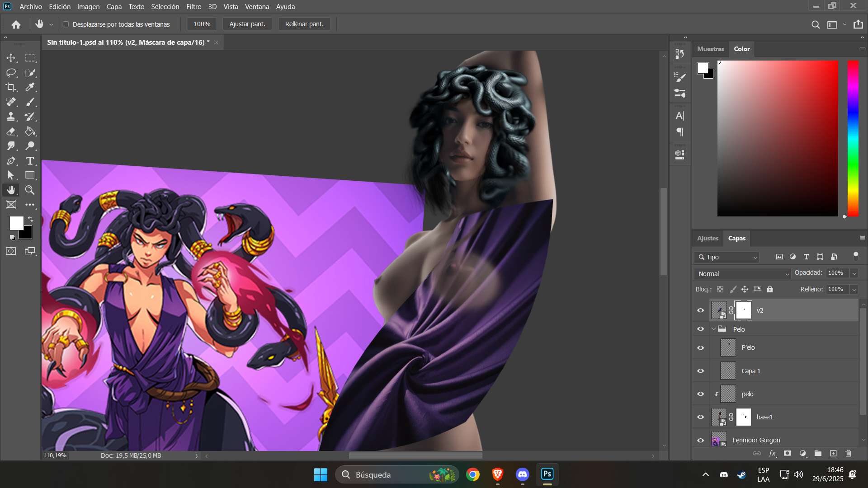868x488 pixels.
Task: Open the workspace switcher dropdown
Action: click(844, 24)
